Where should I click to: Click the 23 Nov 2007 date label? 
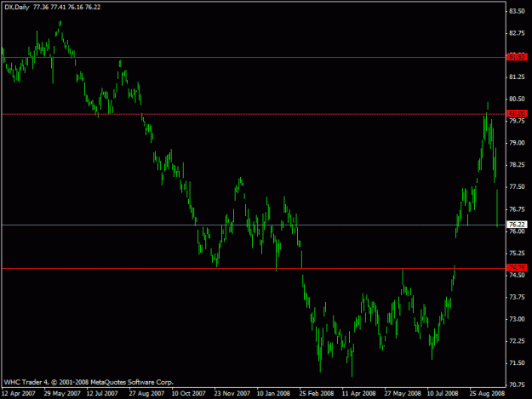(232, 394)
